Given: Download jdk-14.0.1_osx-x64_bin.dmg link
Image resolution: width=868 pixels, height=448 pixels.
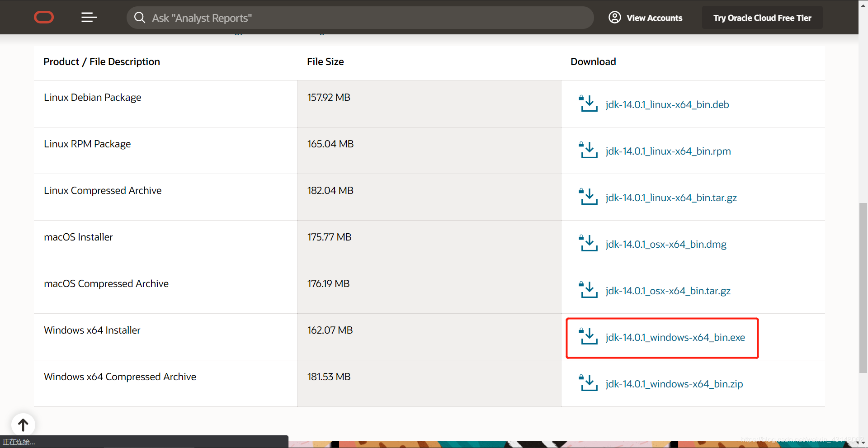Looking at the screenshot, I should pyautogui.click(x=666, y=244).
